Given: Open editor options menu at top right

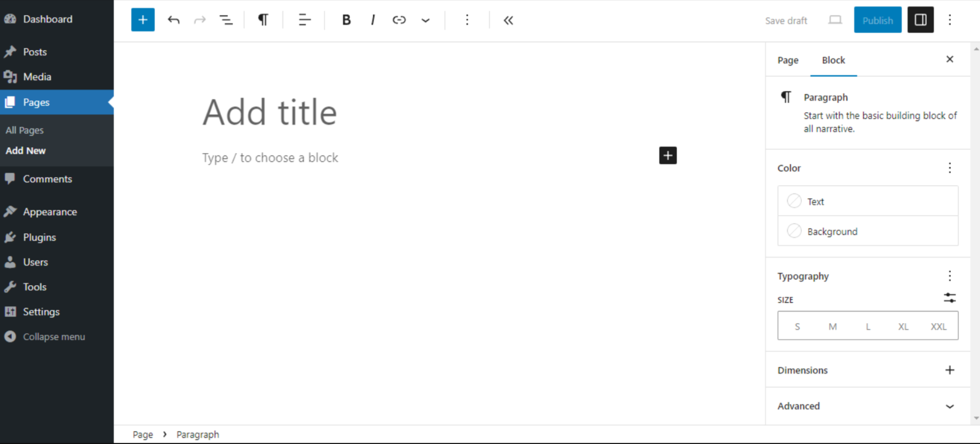Looking at the screenshot, I should 950,20.
